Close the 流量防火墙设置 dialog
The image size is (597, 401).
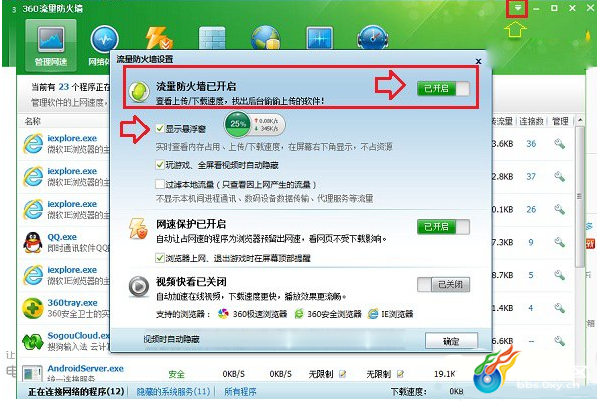[479, 61]
